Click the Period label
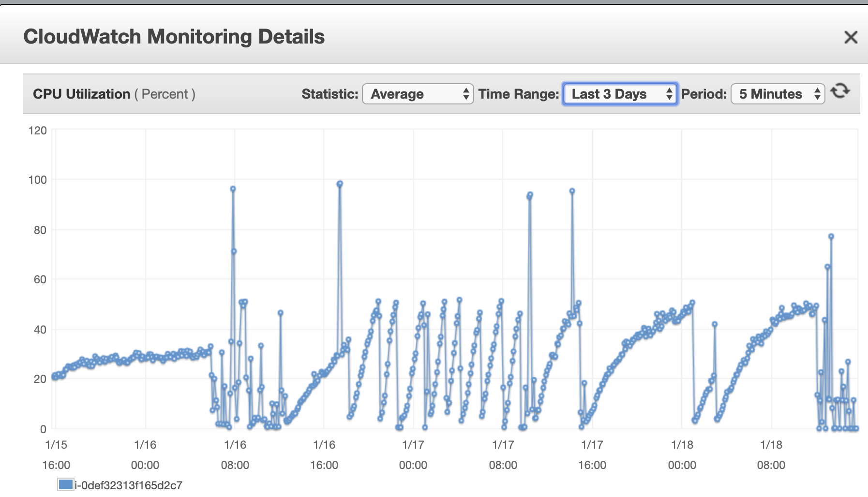 tap(704, 94)
